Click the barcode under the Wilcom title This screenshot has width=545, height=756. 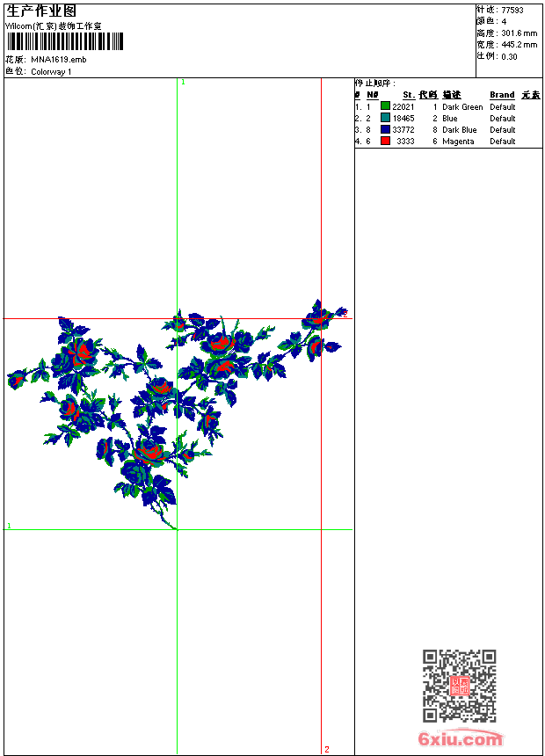(x=65, y=42)
